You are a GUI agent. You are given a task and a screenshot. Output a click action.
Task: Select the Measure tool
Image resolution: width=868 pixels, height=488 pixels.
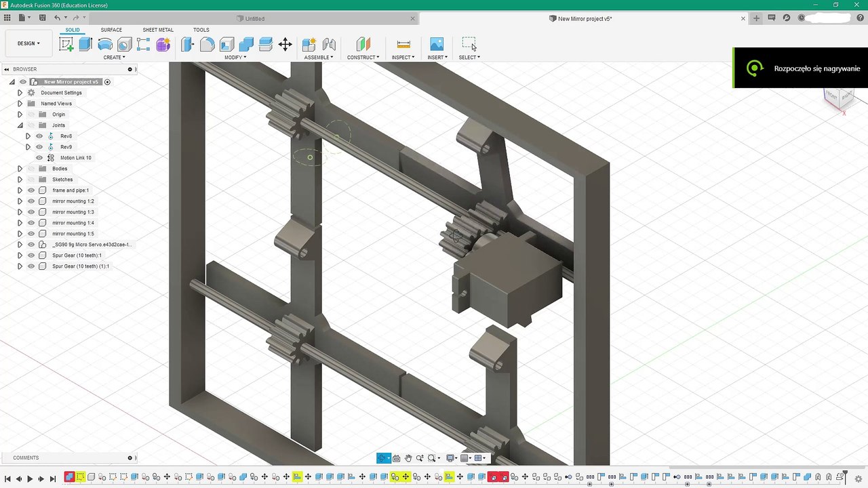(403, 45)
